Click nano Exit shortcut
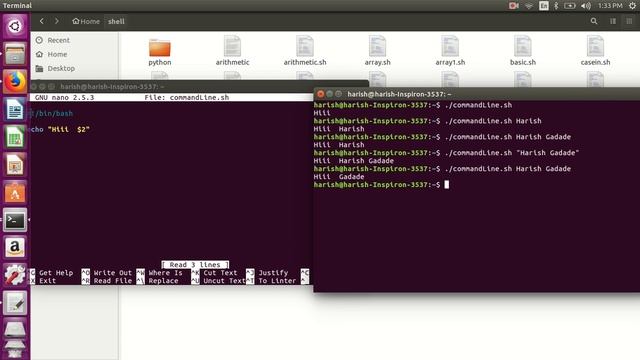Image resolution: width=640 pixels, height=360 pixels. [43, 281]
